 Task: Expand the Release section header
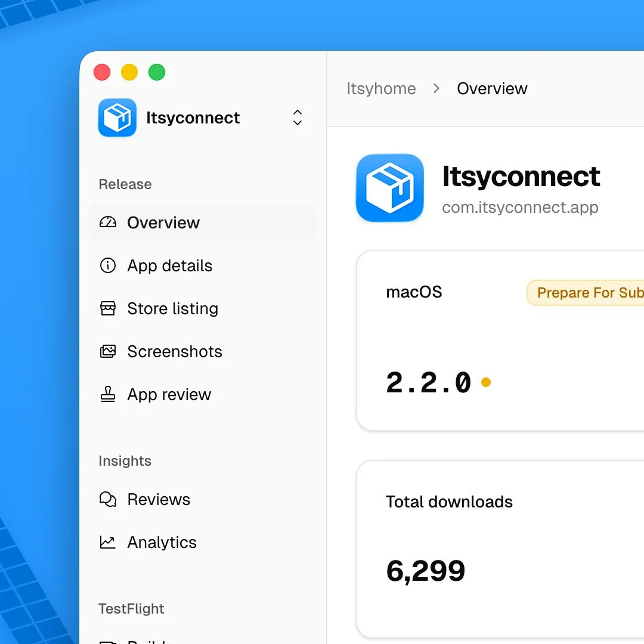pos(125,184)
